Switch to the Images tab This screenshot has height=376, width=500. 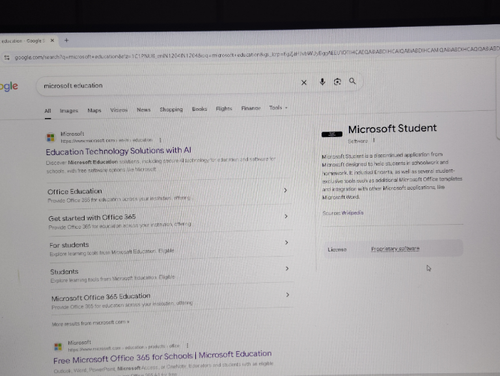(69, 111)
